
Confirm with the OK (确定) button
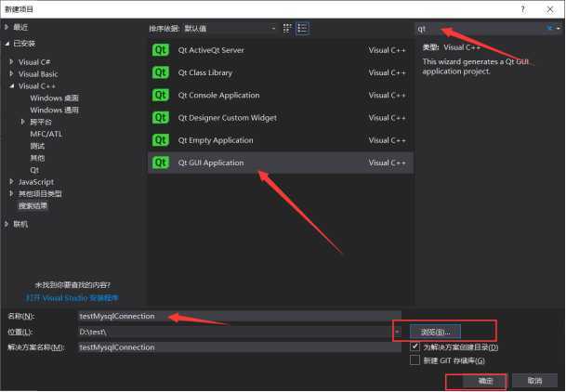point(485,381)
